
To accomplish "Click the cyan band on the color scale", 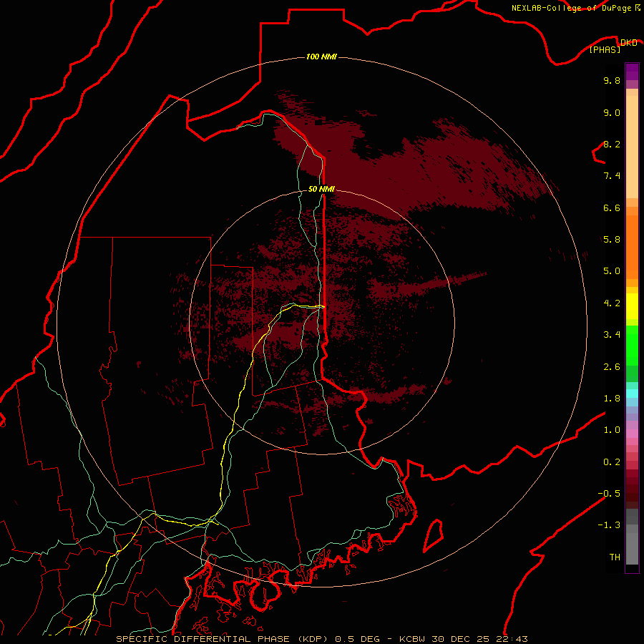I will click(632, 394).
